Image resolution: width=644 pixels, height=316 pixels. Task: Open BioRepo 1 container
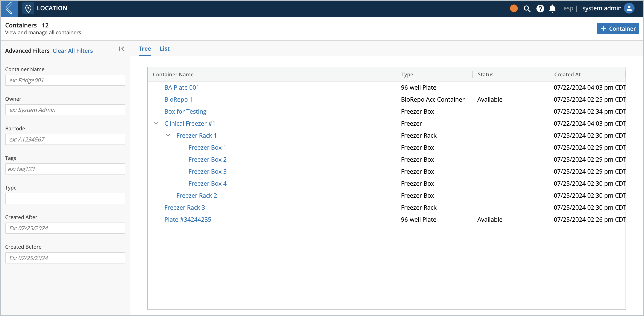pos(178,99)
